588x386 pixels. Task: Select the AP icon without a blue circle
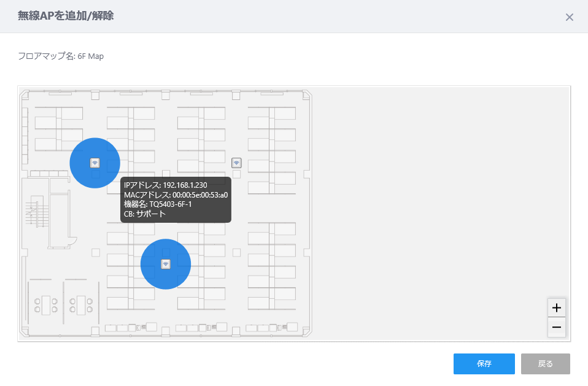pos(236,163)
